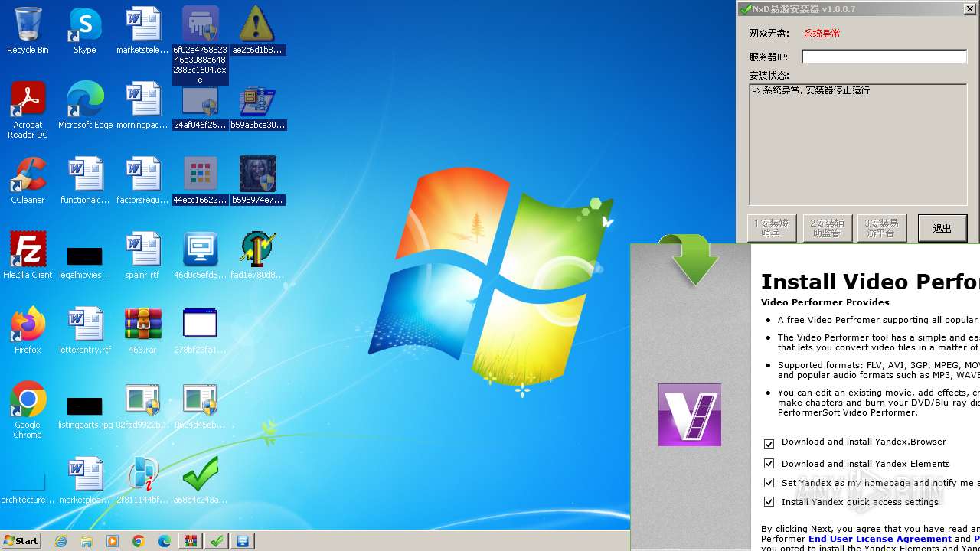
Task: Select the 24af046f25 file icon
Action: click(200, 106)
